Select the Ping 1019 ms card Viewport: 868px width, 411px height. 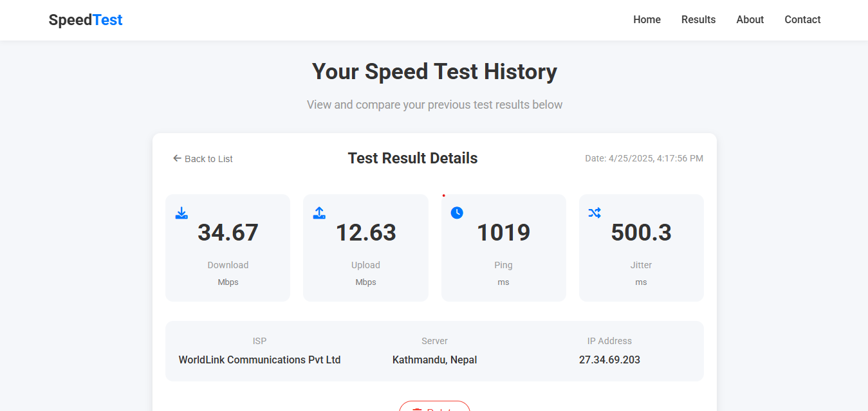pos(503,248)
